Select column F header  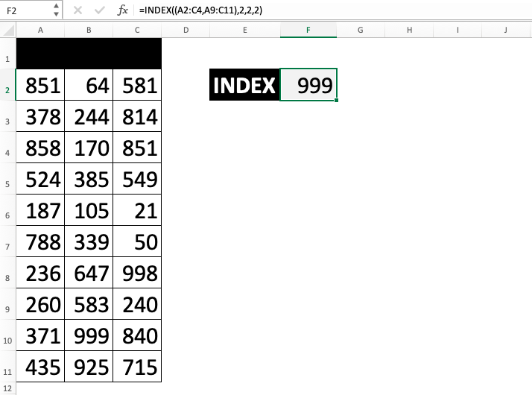click(308, 31)
